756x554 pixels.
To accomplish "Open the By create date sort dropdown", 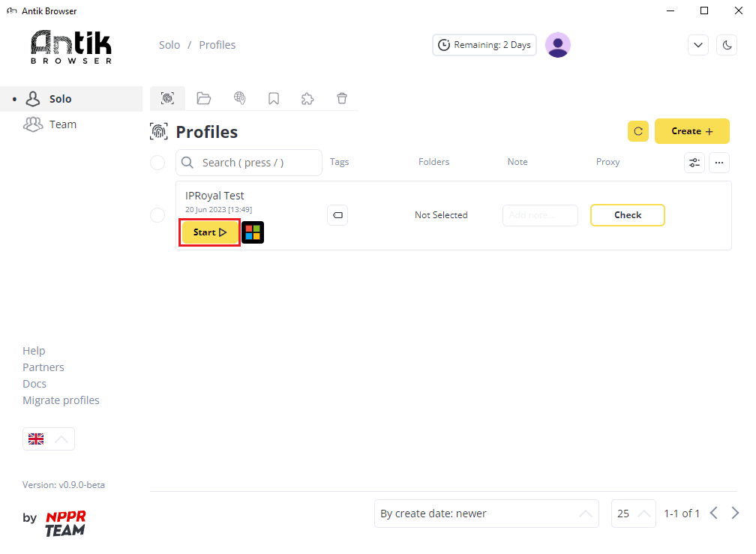I will (487, 514).
